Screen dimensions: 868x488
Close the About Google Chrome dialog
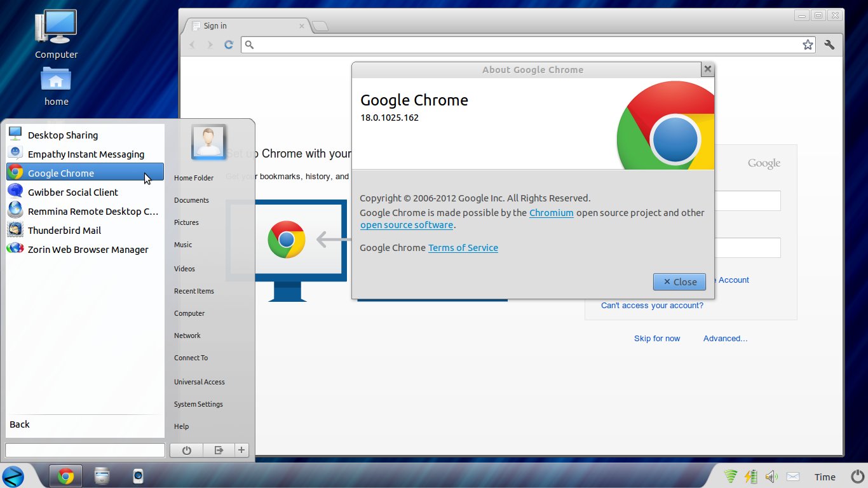coord(707,70)
